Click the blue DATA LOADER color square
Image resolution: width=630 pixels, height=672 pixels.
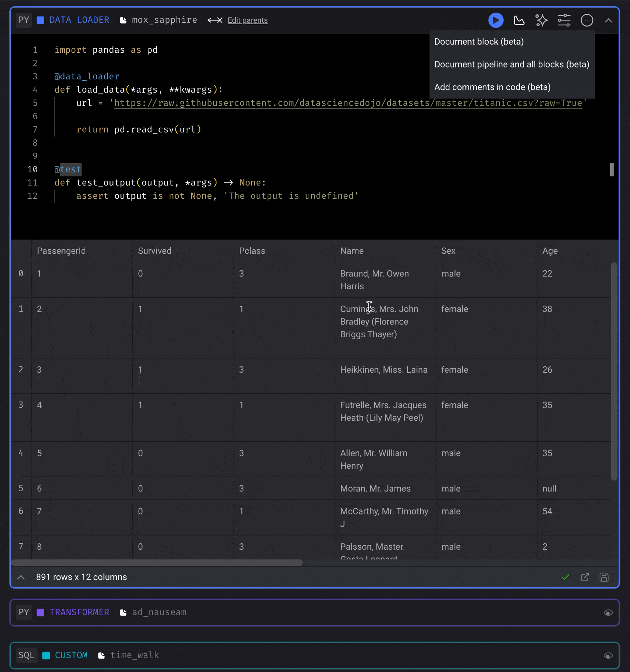(x=41, y=20)
